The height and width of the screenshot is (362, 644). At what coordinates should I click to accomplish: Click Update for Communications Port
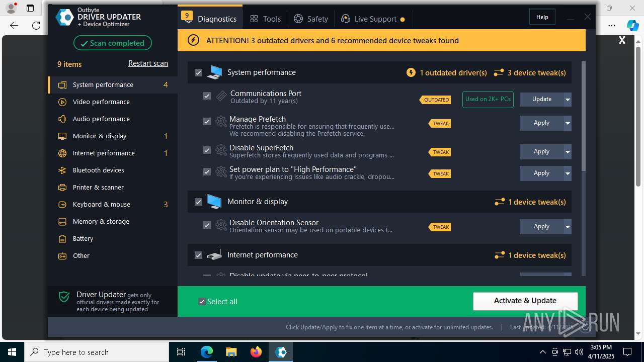click(x=542, y=99)
